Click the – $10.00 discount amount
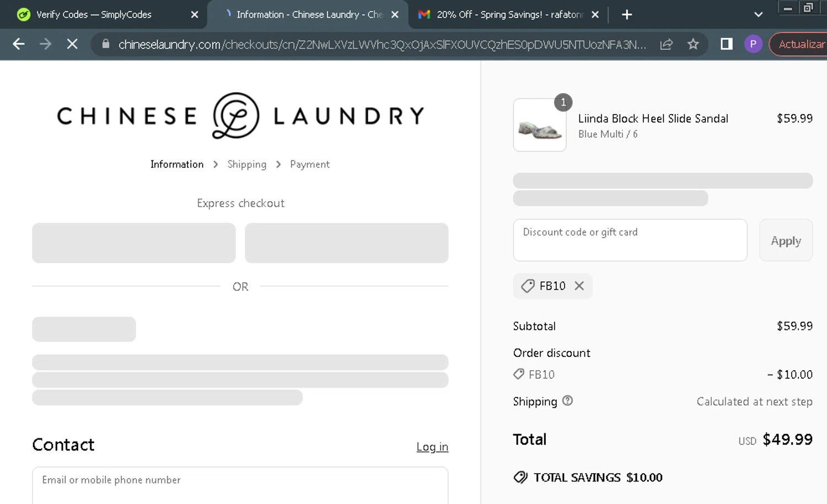The height and width of the screenshot is (504, 827). pos(790,375)
